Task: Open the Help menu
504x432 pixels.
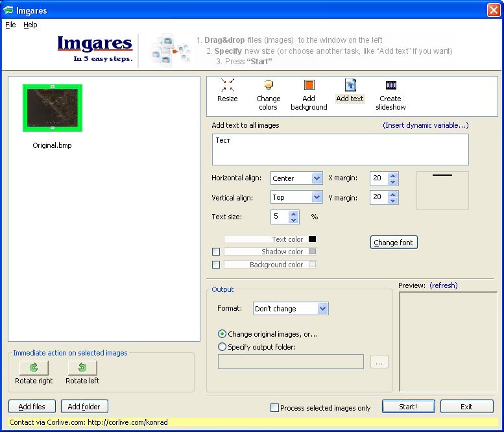Action: point(30,25)
